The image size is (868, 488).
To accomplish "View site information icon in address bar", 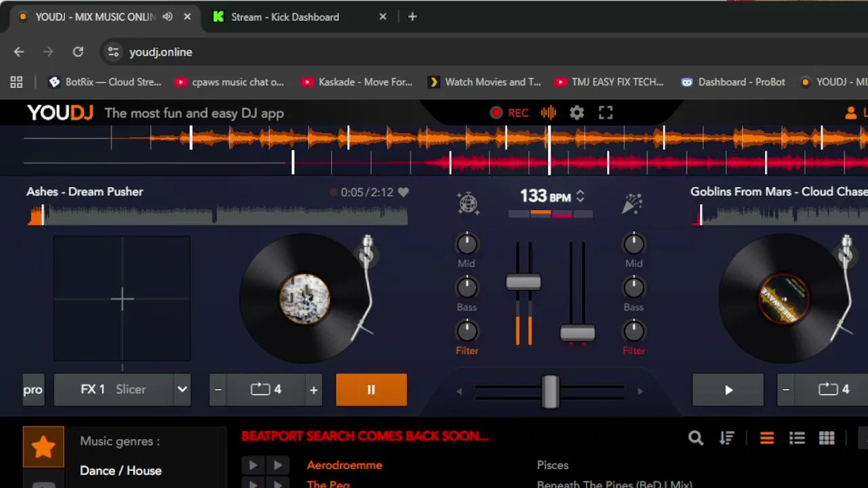I will 113,52.
